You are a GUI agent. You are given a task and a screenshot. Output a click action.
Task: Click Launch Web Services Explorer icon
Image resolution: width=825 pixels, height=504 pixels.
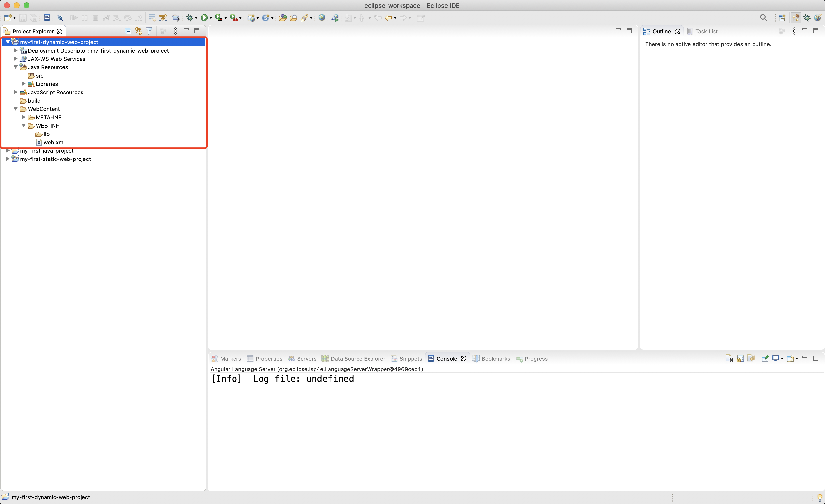coord(335,18)
